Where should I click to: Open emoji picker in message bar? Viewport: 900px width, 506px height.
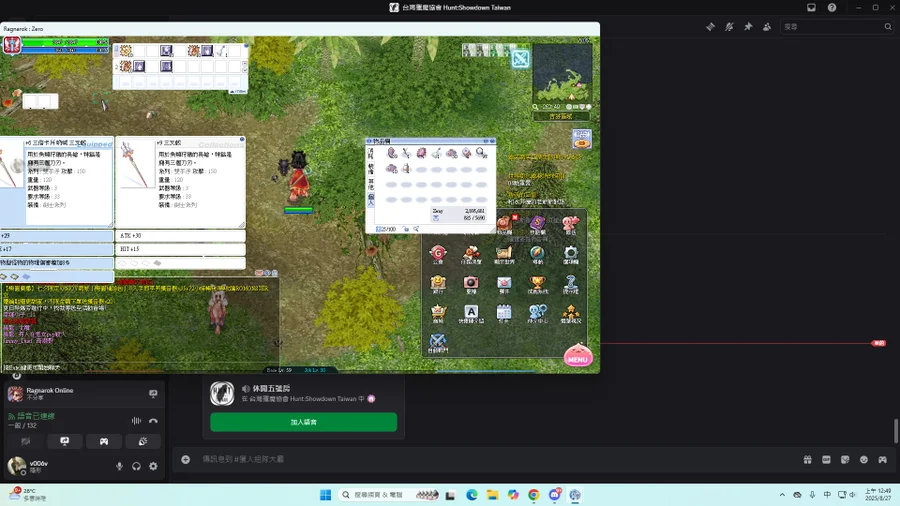pos(864,460)
